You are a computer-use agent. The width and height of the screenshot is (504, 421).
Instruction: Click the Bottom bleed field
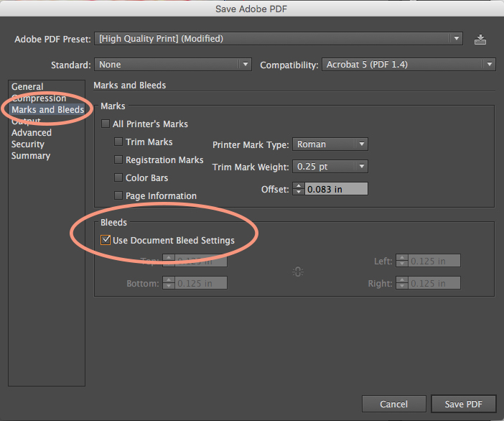pos(201,283)
